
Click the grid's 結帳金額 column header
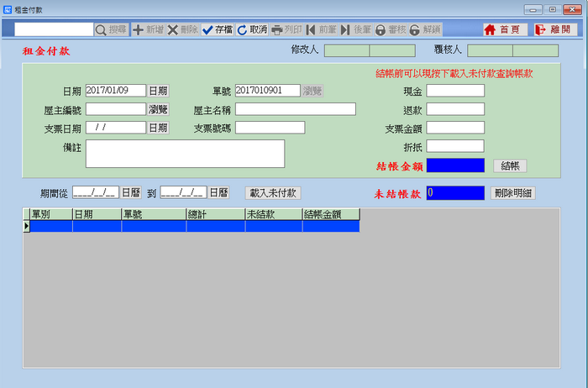tap(332, 214)
